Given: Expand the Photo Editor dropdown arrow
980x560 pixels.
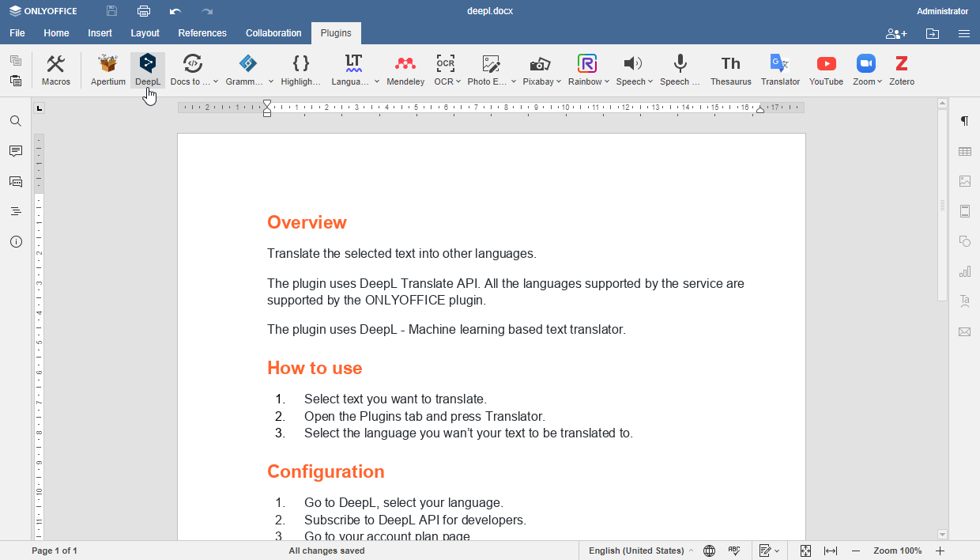Looking at the screenshot, I should click(x=513, y=81).
